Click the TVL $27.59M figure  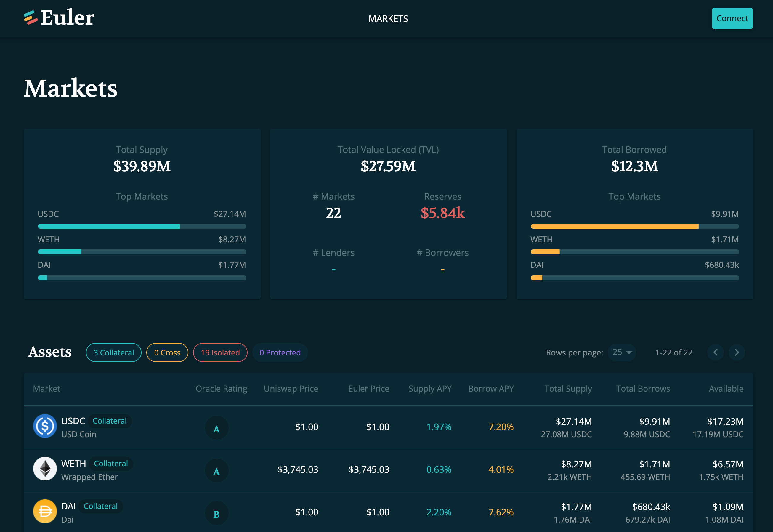[x=388, y=166]
